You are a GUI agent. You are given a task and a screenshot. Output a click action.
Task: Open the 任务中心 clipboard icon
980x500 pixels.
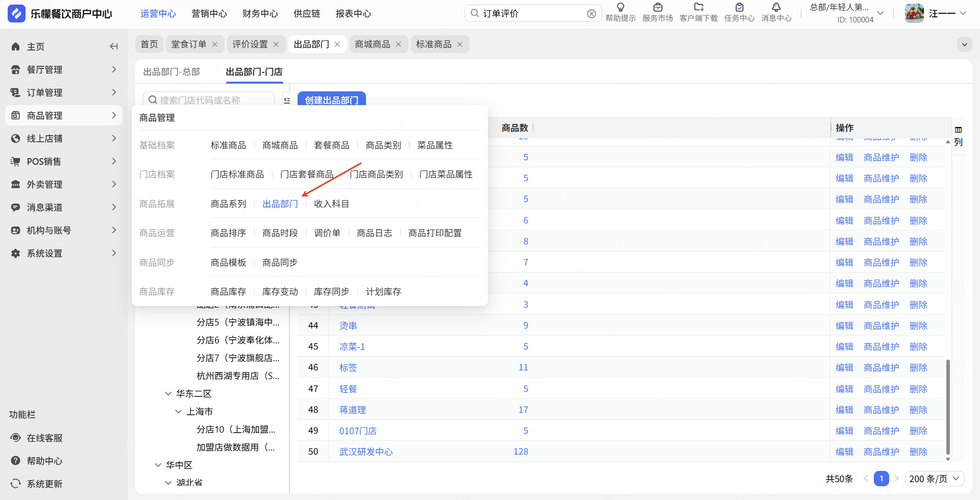739,8
